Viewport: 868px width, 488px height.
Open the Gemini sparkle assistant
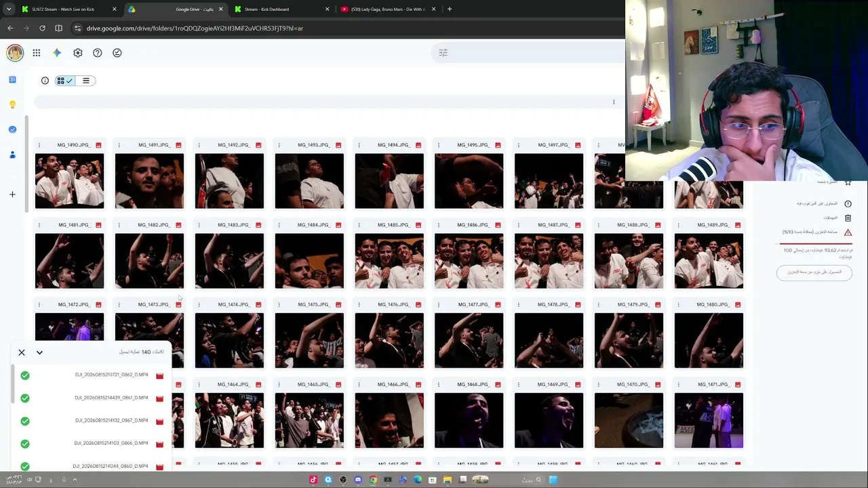[x=57, y=53]
